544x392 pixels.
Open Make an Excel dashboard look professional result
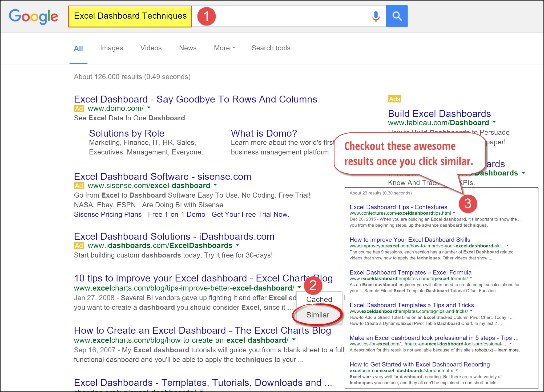click(434, 338)
